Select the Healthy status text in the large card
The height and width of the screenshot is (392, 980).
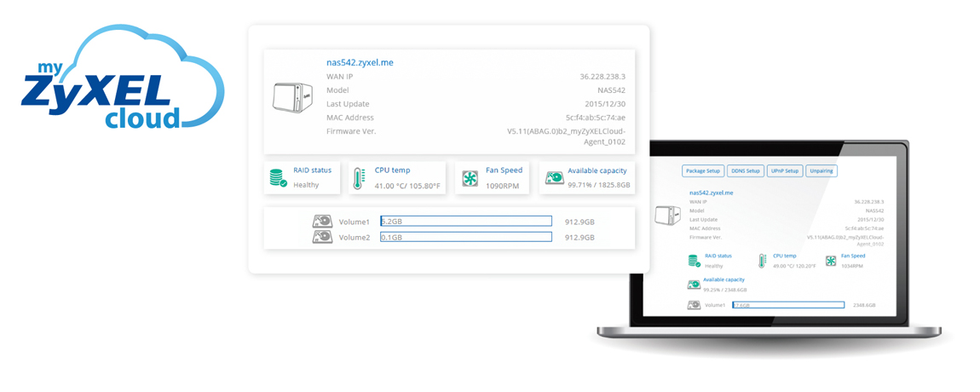pos(306,185)
